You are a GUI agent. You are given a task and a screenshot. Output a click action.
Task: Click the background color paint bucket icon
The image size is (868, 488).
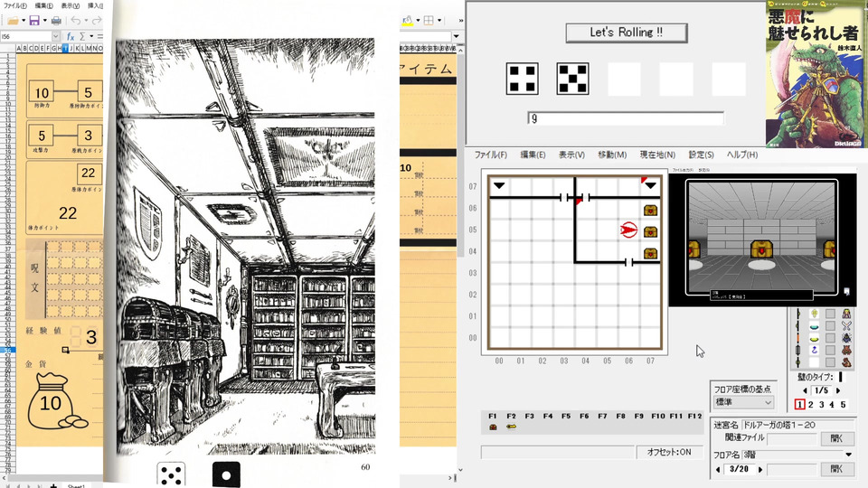tap(408, 21)
